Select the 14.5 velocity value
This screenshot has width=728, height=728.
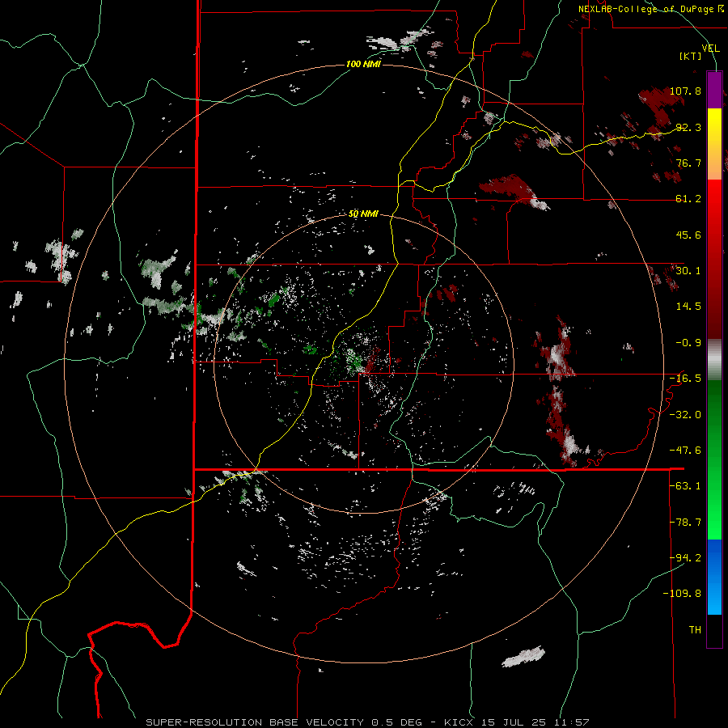(688, 307)
